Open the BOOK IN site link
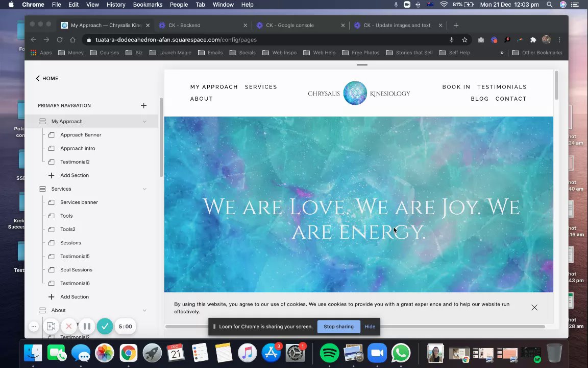 point(456,87)
